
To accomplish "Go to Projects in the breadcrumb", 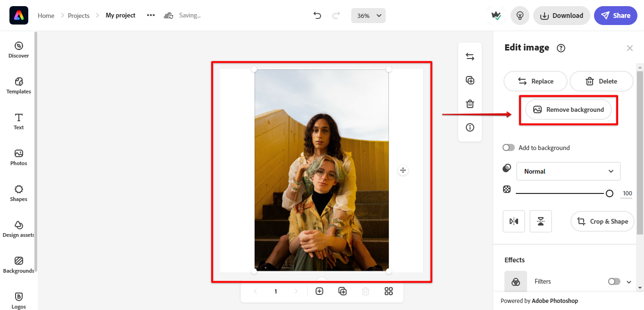I will point(78,15).
